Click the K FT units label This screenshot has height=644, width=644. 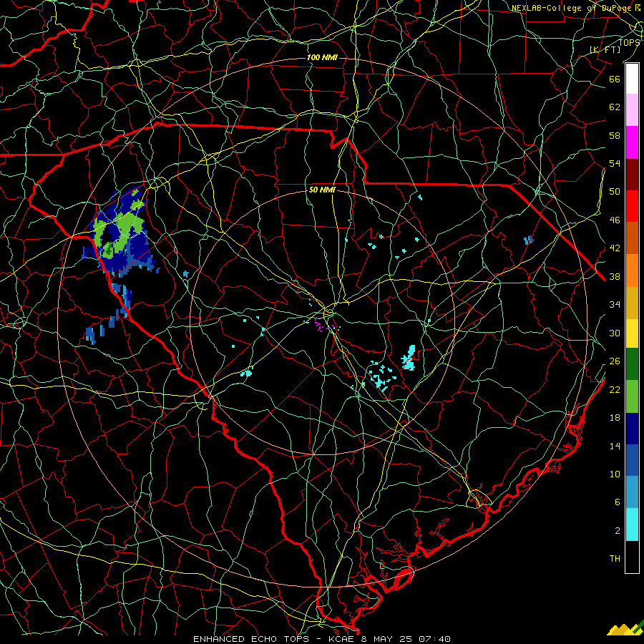point(605,49)
